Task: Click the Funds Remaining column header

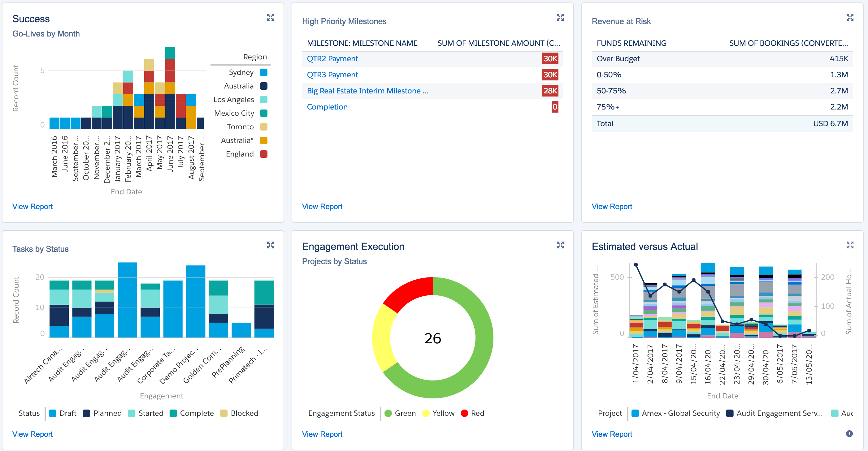Action: pyautogui.click(x=631, y=43)
